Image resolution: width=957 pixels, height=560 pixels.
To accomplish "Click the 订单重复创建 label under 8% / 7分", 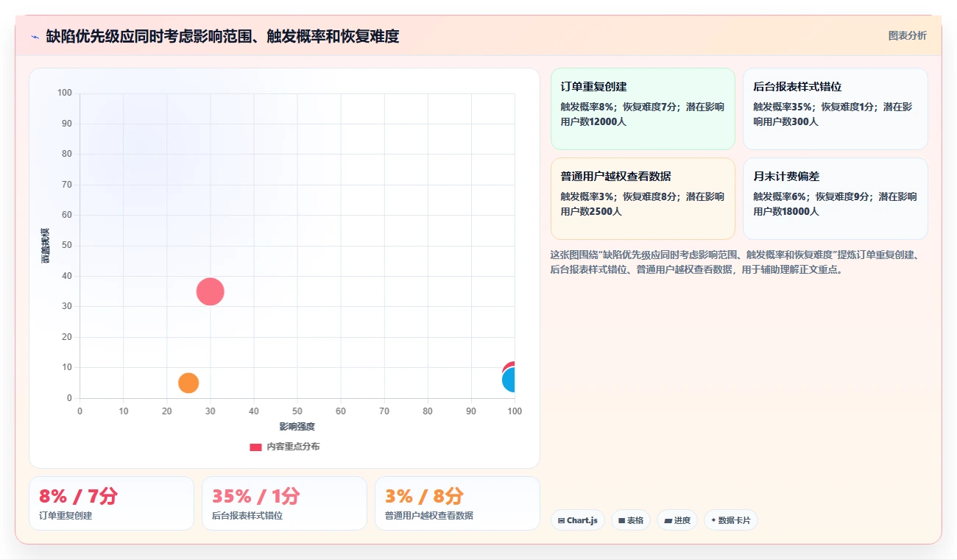I will [66, 516].
